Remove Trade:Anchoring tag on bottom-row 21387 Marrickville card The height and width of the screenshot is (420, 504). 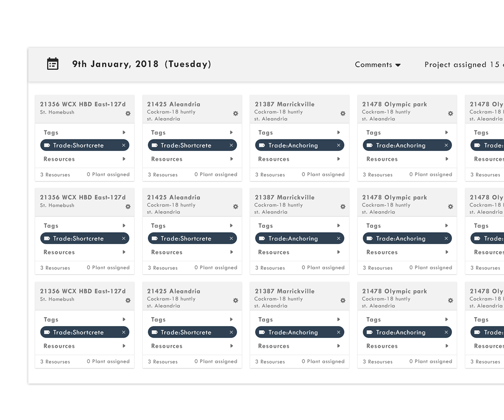click(x=339, y=332)
